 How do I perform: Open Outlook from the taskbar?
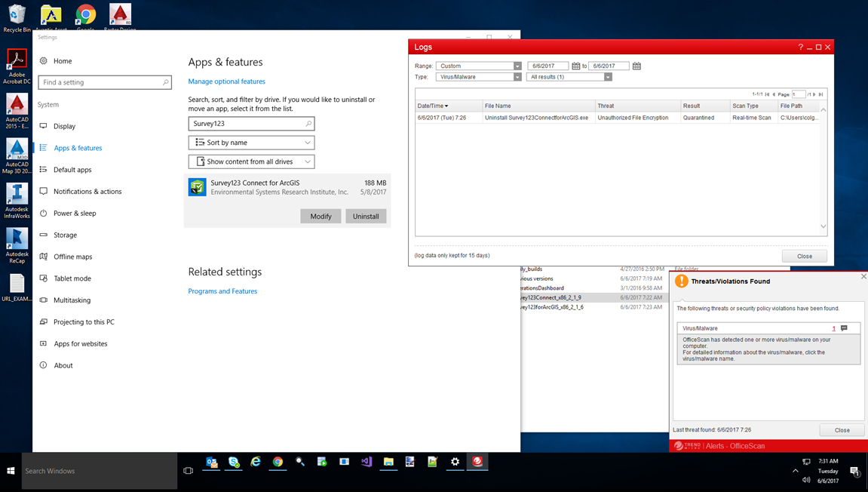[x=211, y=462]
